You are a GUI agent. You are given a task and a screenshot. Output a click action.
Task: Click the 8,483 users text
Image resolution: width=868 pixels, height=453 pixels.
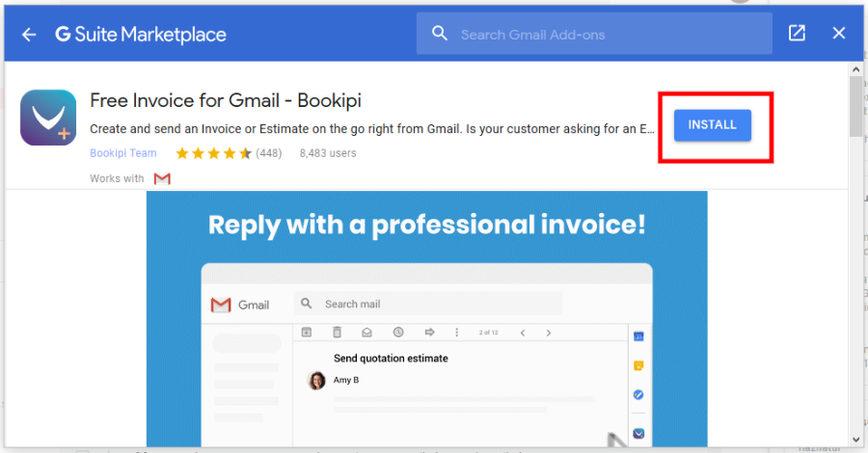coord(328,153)
